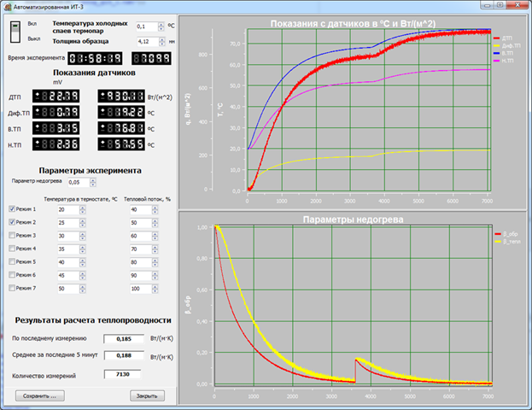Toggle the Вкл/Выкл power switch
This screenshot has width=532, height=410.
[x=15, y=32]
